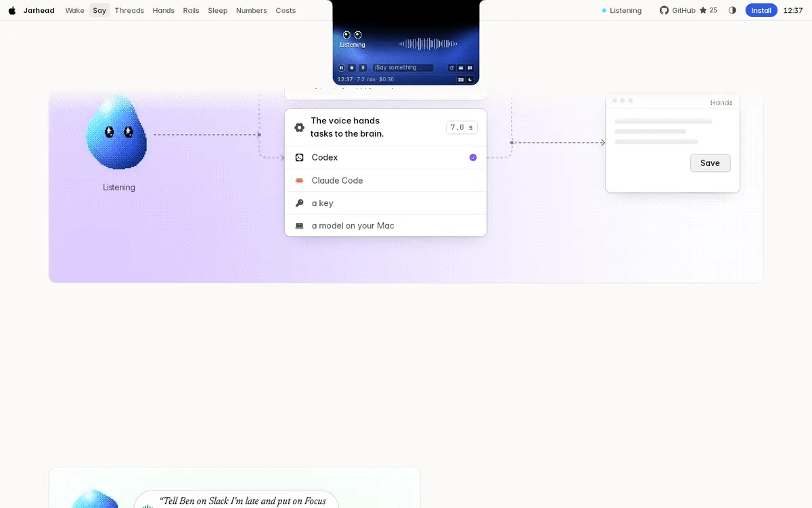Select the Codex option

pos(386,157)
